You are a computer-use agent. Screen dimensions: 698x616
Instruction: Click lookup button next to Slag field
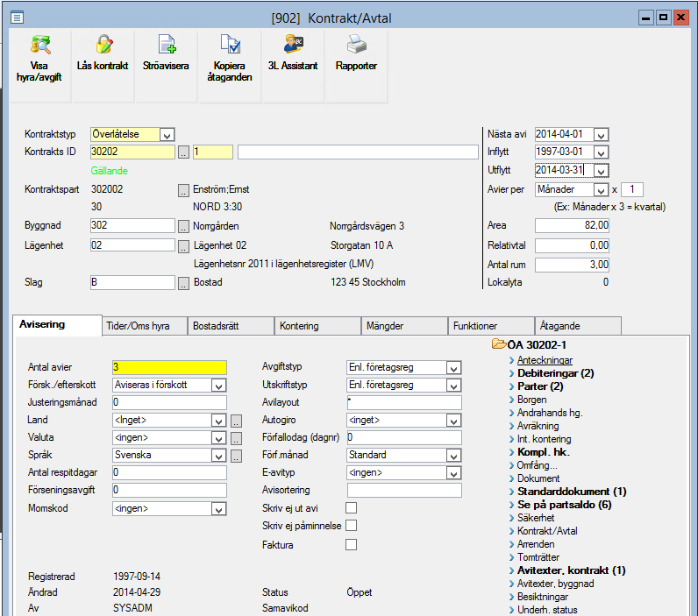(183, 283)
